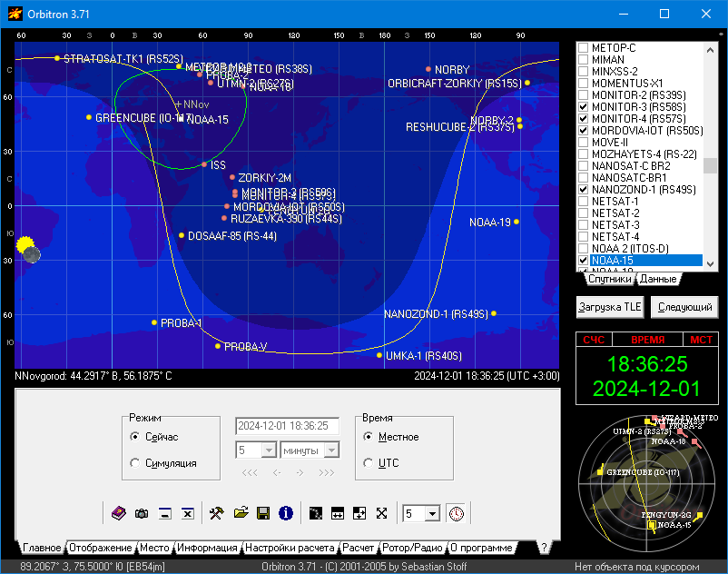Uncheck the MONITOR-3 (RS58S) satellite
The height and width of the screenshot is (574, 728).
pyautogui.click(x=583, y=107)
